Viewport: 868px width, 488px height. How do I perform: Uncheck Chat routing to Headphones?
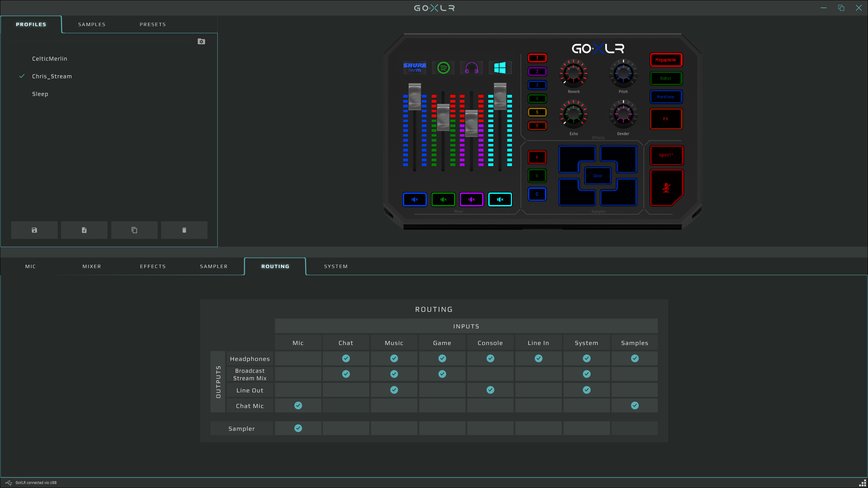pos(346,358)
